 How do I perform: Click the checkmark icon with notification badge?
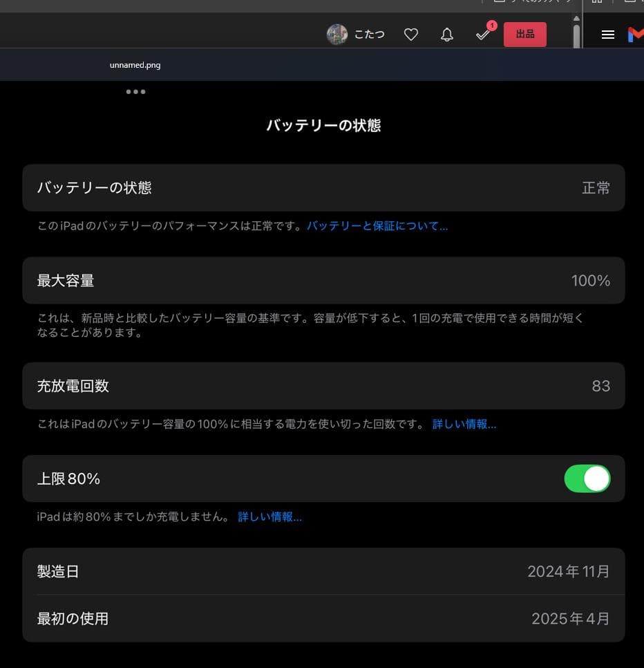[x=483, y=34]
